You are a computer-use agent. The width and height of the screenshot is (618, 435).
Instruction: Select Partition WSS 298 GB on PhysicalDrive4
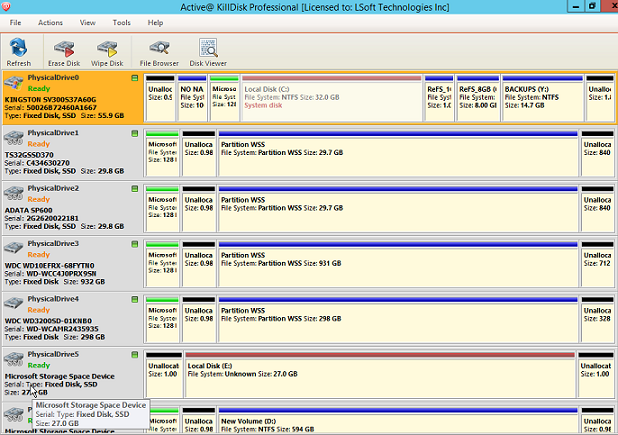pyautogui.click(x=398, y=319)
